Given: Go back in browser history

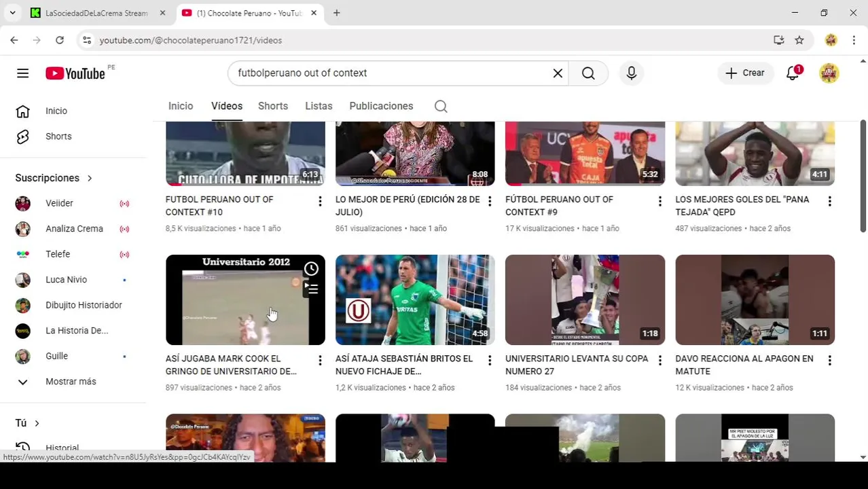Looking at the screenshot, I should (x=14, y=40).
